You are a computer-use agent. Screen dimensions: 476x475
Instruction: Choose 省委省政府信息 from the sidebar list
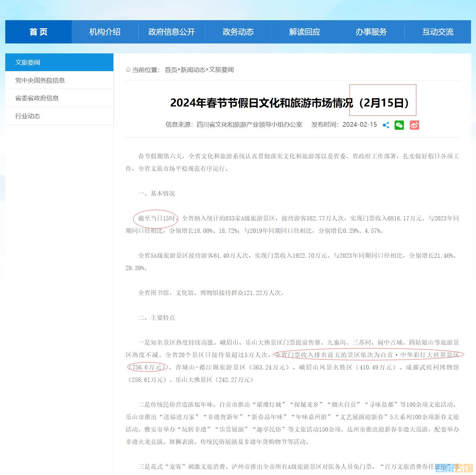[37, 98]
